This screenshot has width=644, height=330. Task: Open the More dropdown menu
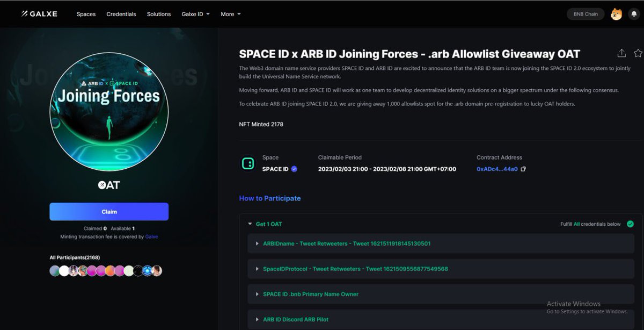click(230, 14)
